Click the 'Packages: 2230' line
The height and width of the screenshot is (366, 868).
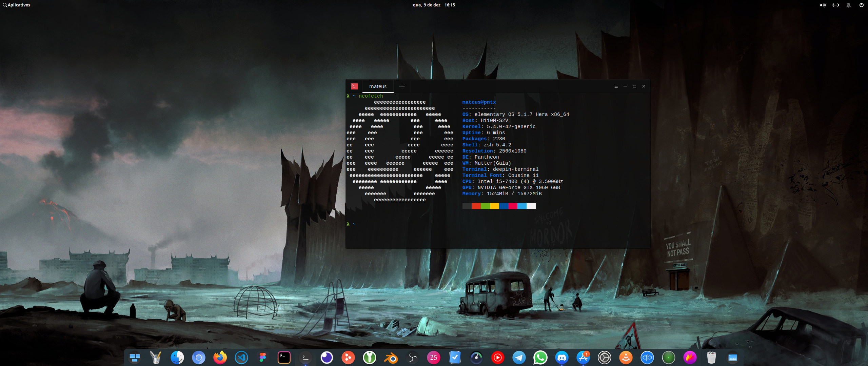[484, 139]
